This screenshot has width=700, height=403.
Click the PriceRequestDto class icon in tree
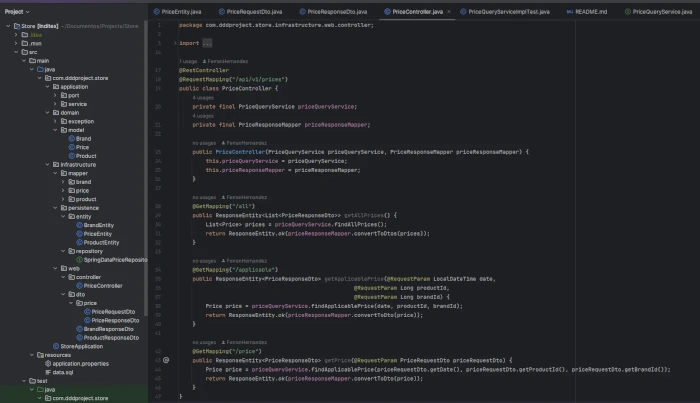[x=88, y=312]
